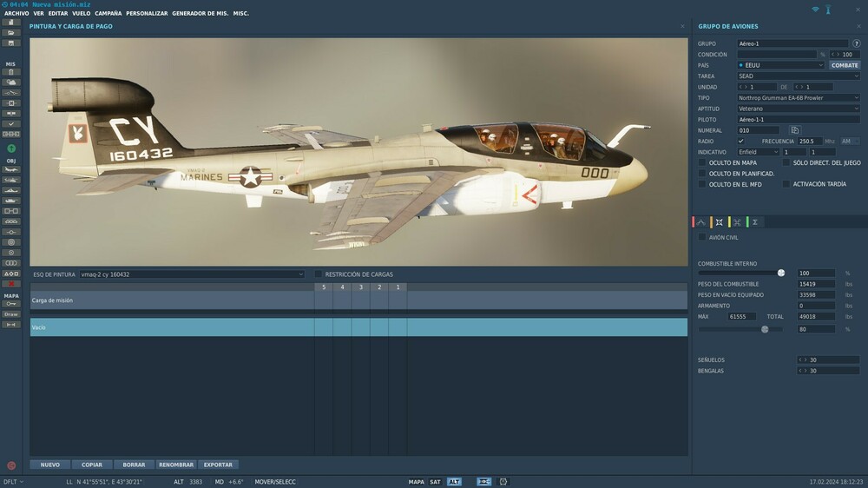The image size is (868, 488).
Task: Click the copy icon next to NUMERAL field
Action: (795, 130)
